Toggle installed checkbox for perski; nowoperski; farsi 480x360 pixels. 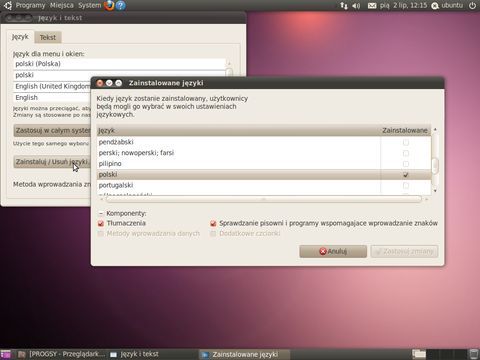pyautogui.click(x=406, y=153)
